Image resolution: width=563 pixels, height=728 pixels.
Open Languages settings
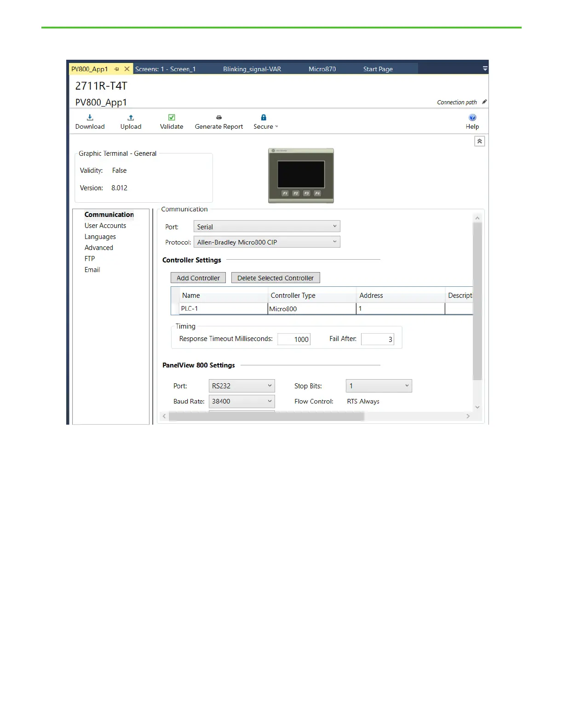pos(100,237)
